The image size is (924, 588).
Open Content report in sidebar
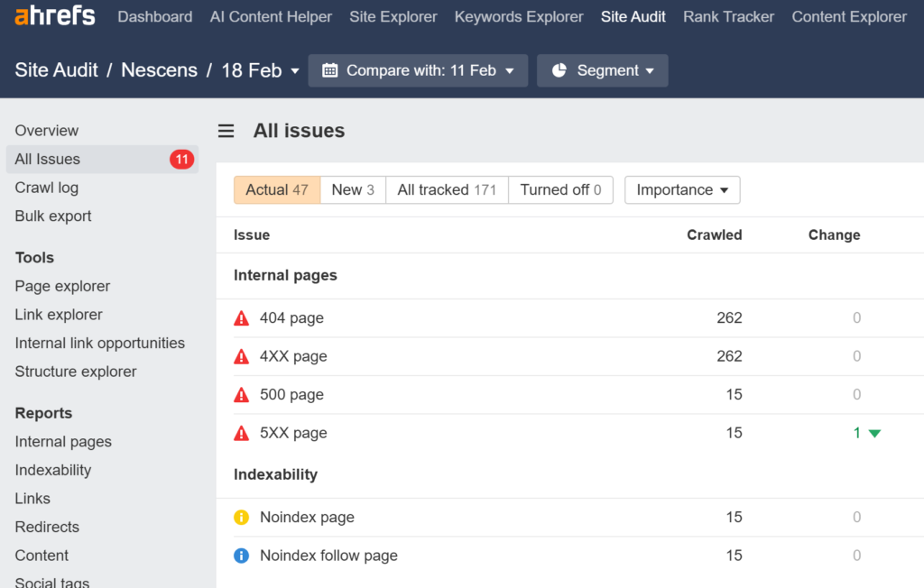42,555
